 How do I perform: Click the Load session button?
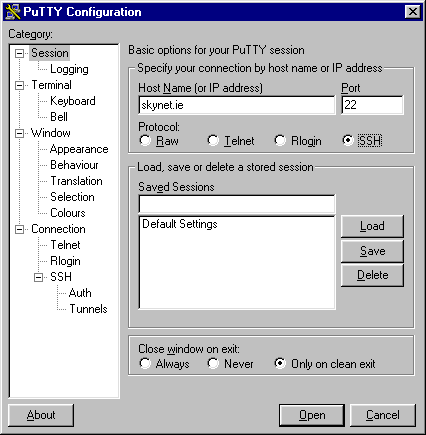pyautogui.click(x=372, y=226)
